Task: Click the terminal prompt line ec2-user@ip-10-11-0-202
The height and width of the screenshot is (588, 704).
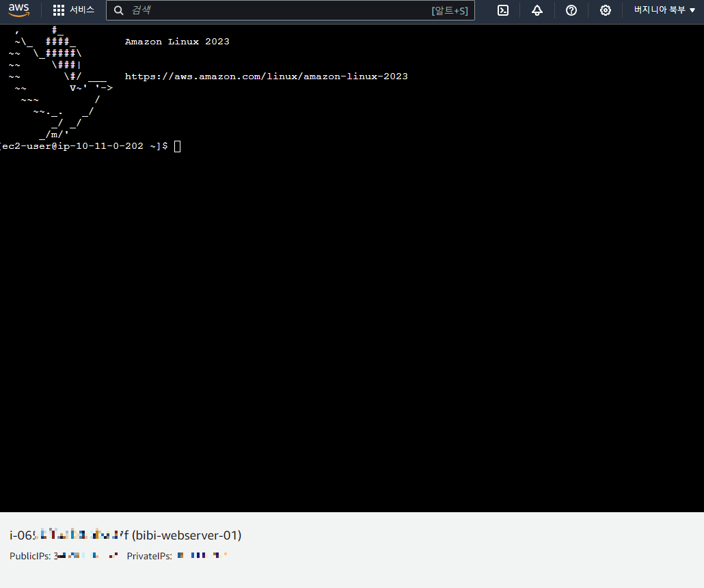Action: (x=83, y=146)
